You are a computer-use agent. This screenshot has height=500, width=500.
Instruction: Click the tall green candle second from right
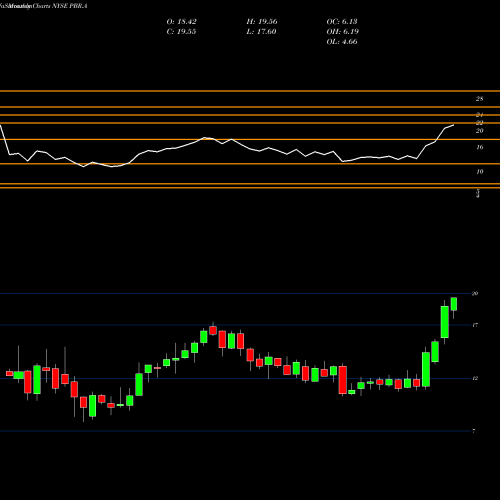[445, 322]
